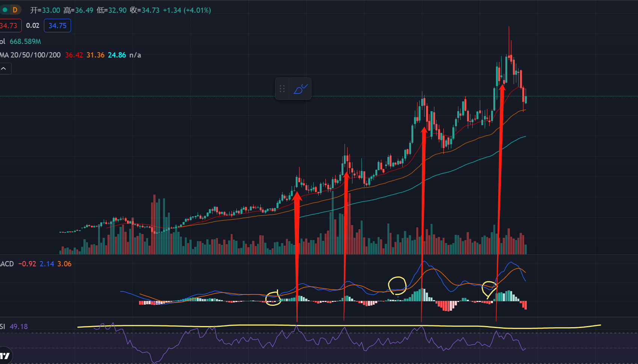
Task: Click the MACD histogram value -0.92
Action: [x=27, y=264]
